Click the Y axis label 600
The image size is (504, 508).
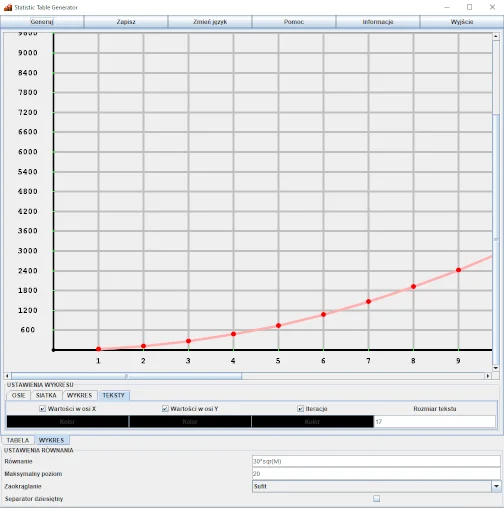28,330
